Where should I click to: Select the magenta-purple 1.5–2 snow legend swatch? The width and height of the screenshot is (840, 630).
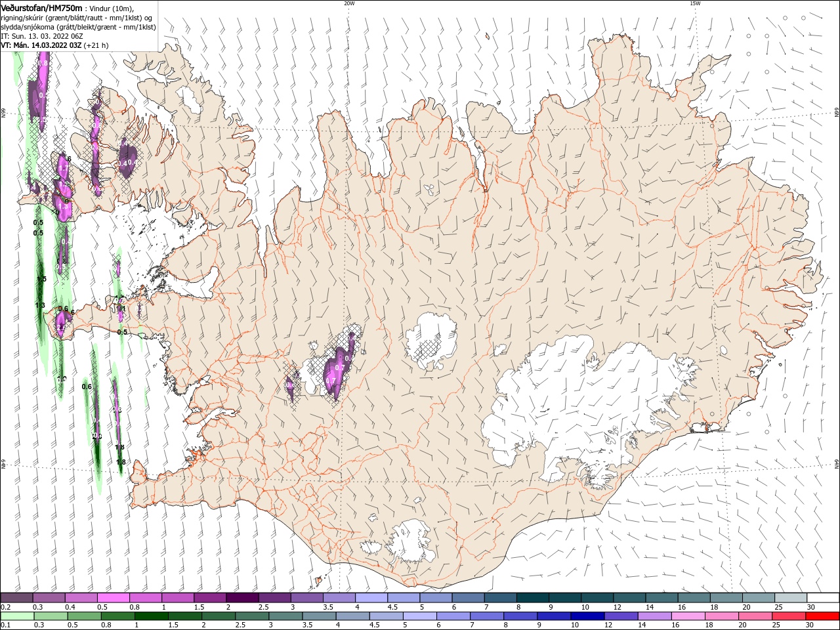click(x=209, y=598)
